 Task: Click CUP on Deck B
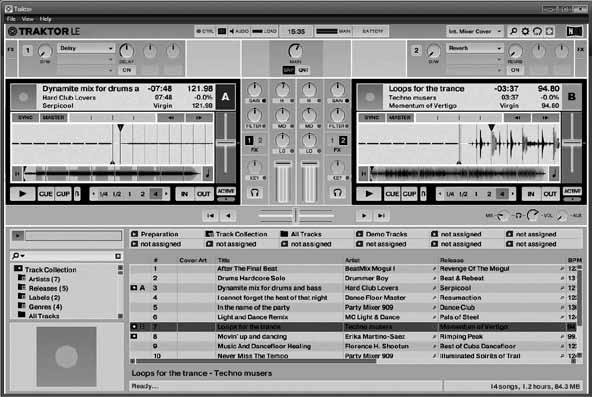(409, 194)
